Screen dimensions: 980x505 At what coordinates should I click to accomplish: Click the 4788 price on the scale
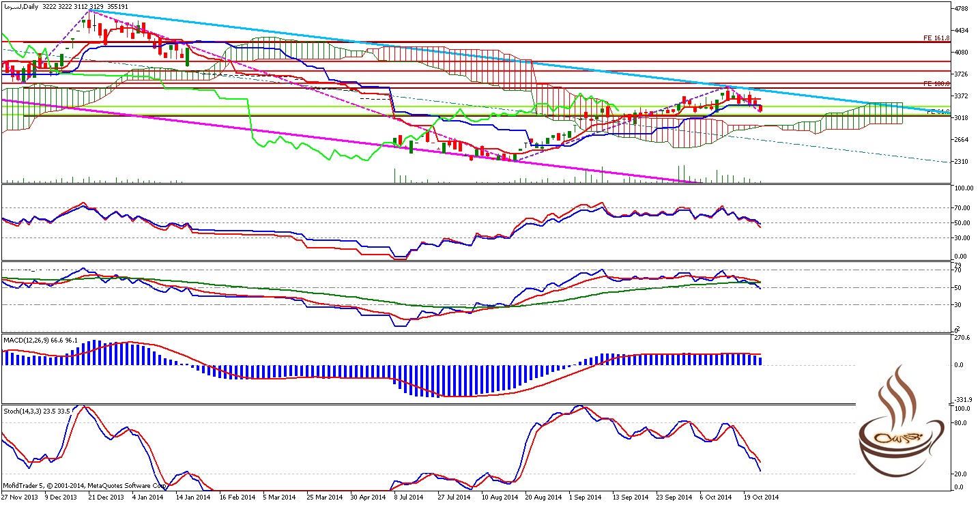pyautogui.click(x=964, y=9)
